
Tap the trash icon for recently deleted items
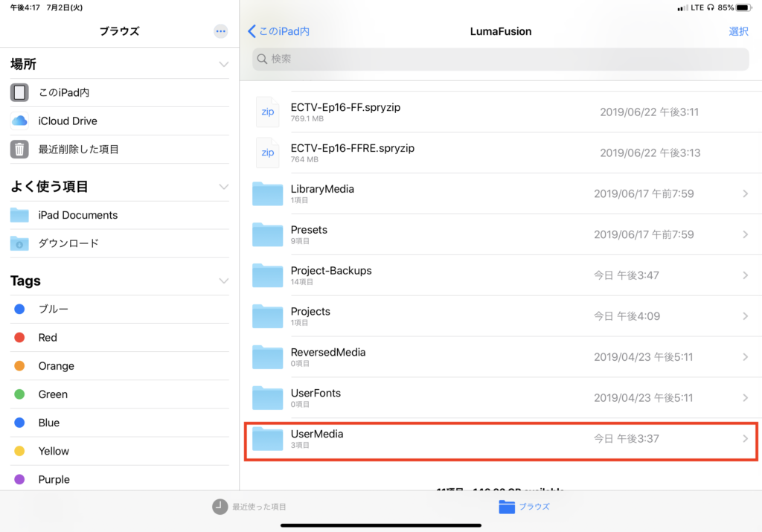click(19, 149)
